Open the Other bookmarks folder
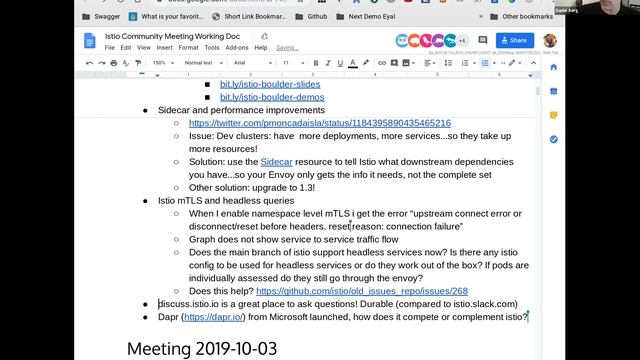The height and width of the screenshot is (360, 640). 521,17
